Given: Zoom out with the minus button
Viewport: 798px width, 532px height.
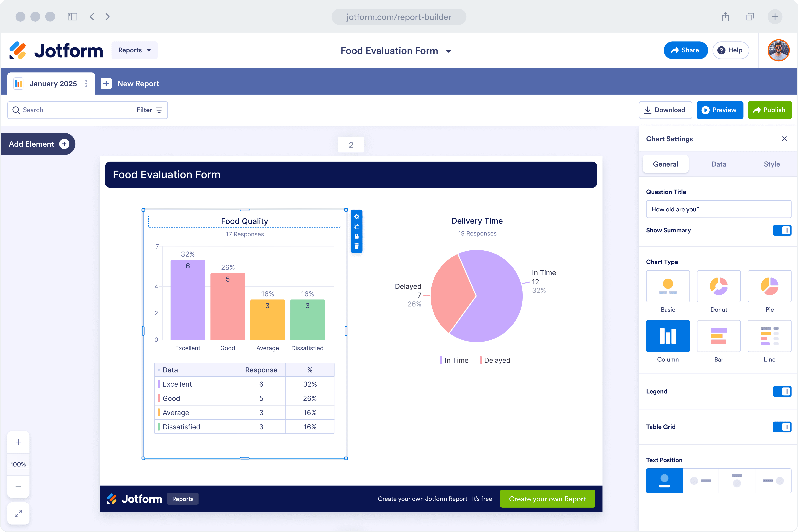Looking at the screenshot, I should click(x=18, y=486).
